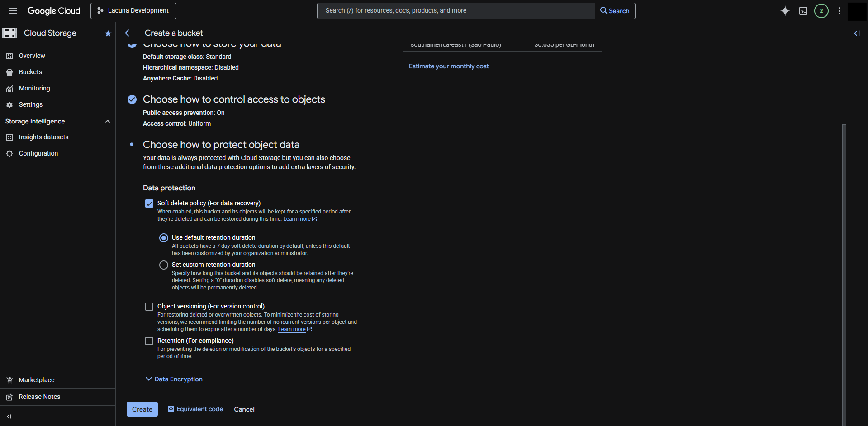
Task: Click the back arrow beside Create a bucket
Action: click(x=128, y=33)
